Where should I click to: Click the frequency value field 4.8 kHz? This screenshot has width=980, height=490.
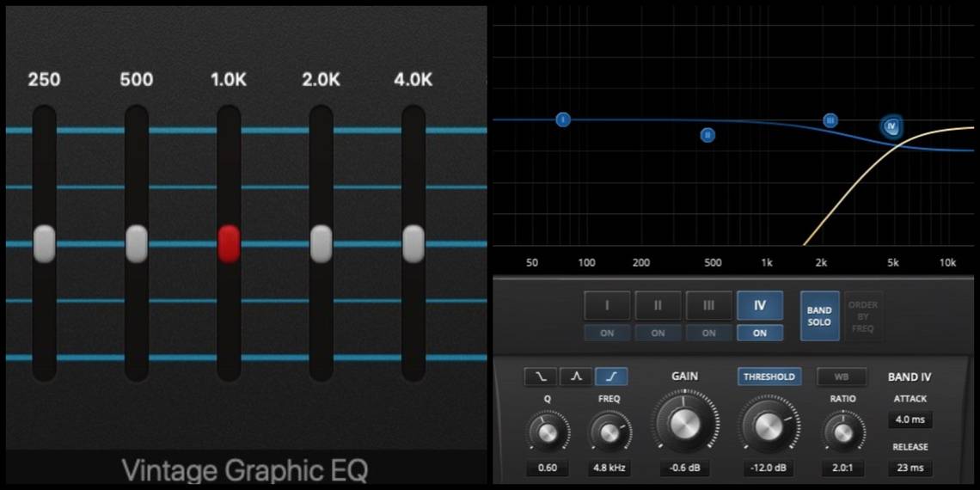(609, 469)
